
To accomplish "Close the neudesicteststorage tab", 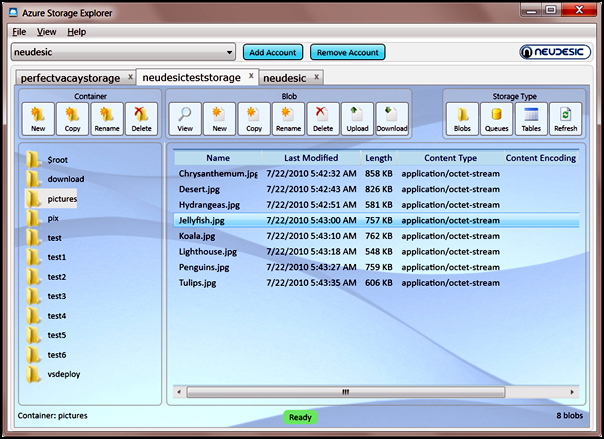I will tap(251, 75).
